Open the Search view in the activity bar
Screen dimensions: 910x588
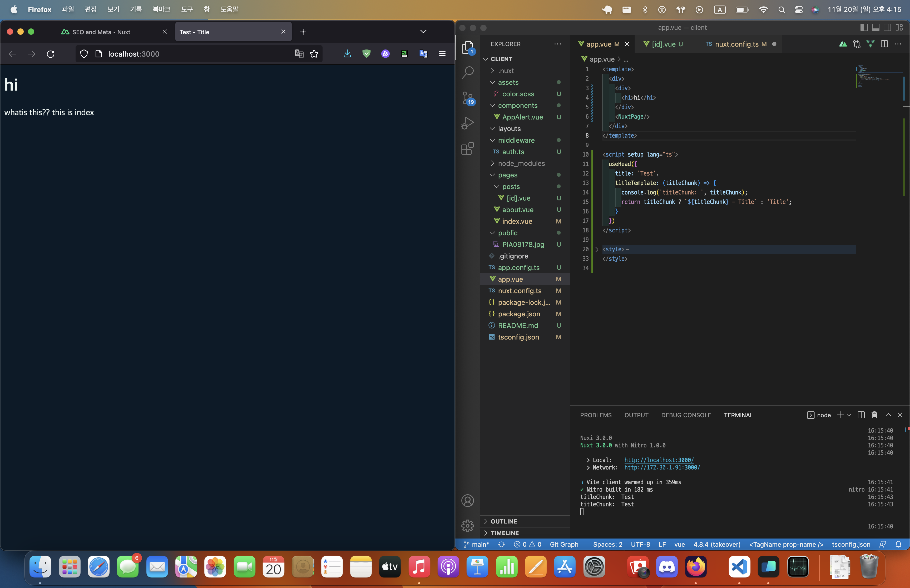pyautogui.click(x=467, y=72)
